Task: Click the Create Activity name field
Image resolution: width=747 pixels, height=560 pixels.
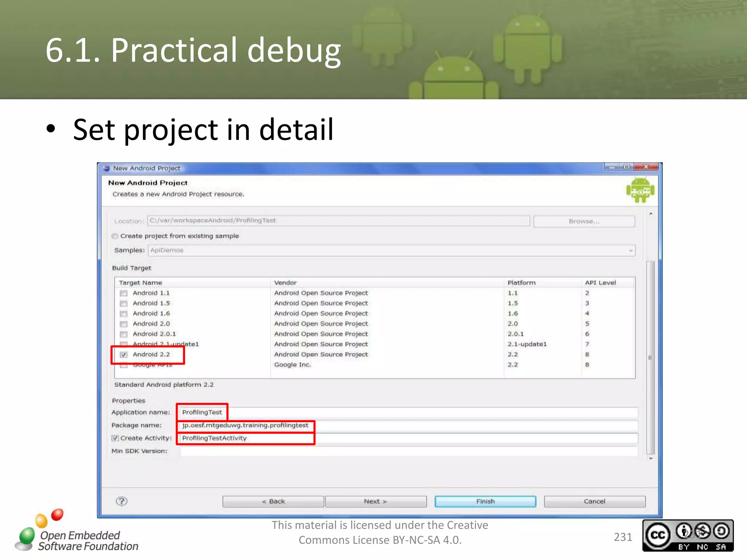Action: click(x=409, y=438)
